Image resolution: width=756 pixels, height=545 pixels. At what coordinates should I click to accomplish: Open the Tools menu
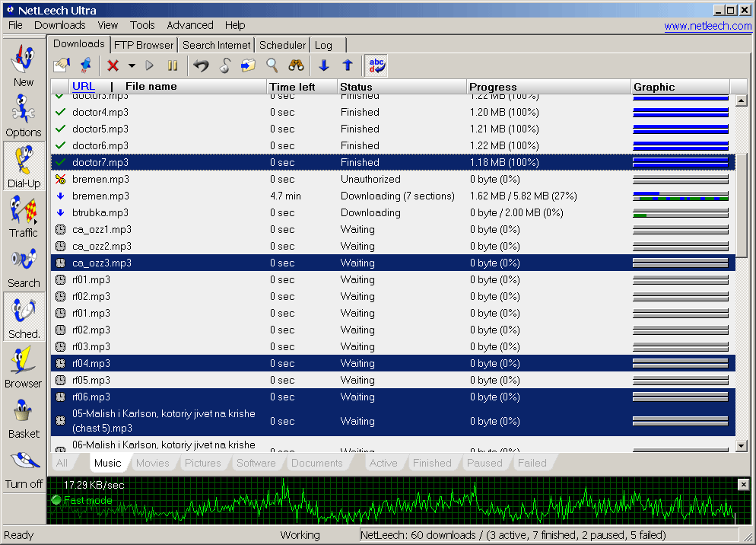[x=142, y=25]
